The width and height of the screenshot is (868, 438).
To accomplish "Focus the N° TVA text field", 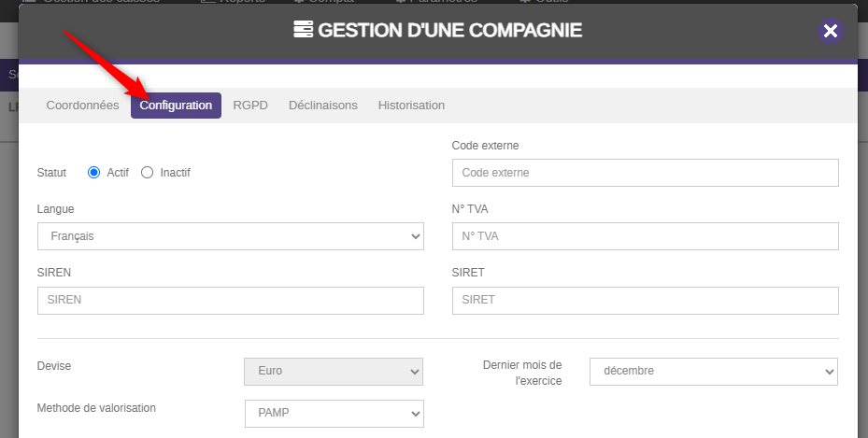I will pos(645,236).
